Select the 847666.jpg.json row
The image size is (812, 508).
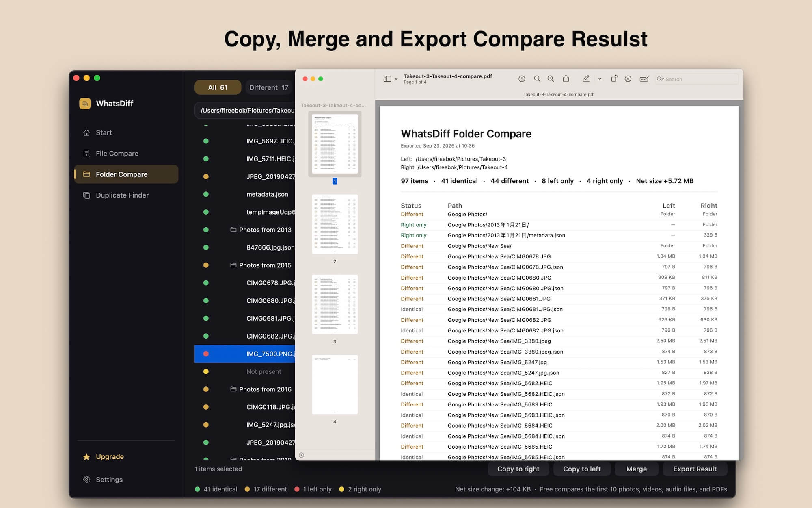245,247
